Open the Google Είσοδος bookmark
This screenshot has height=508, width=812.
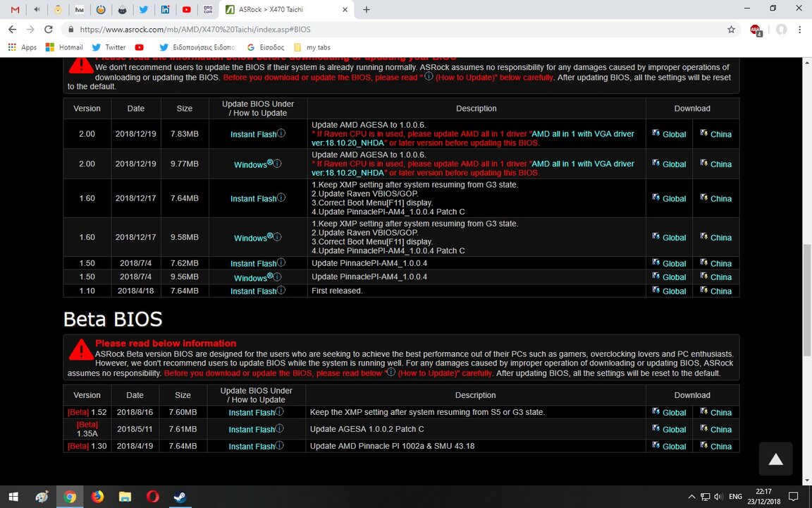coord(265,47)
